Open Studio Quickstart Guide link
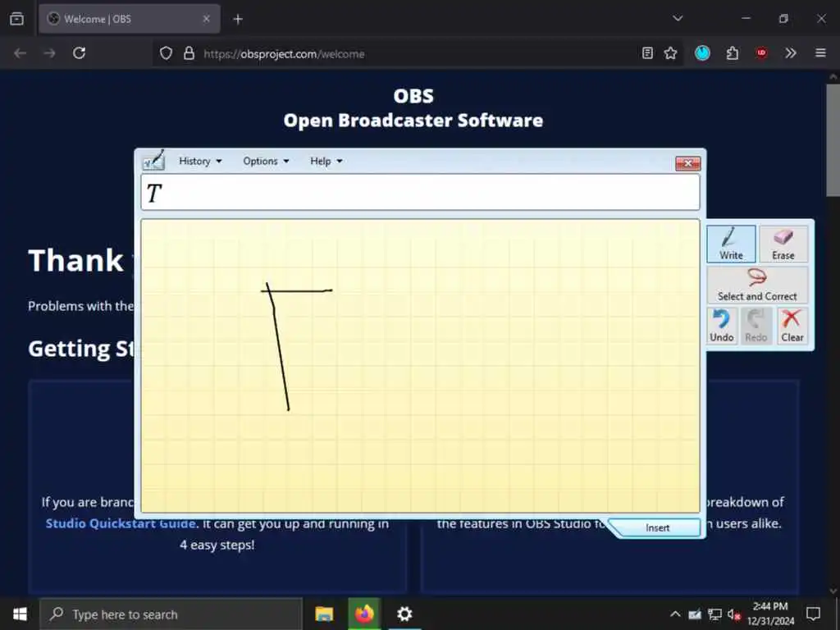Image resolution: width=840 pixels, height=630 pixels. [121, 523]
